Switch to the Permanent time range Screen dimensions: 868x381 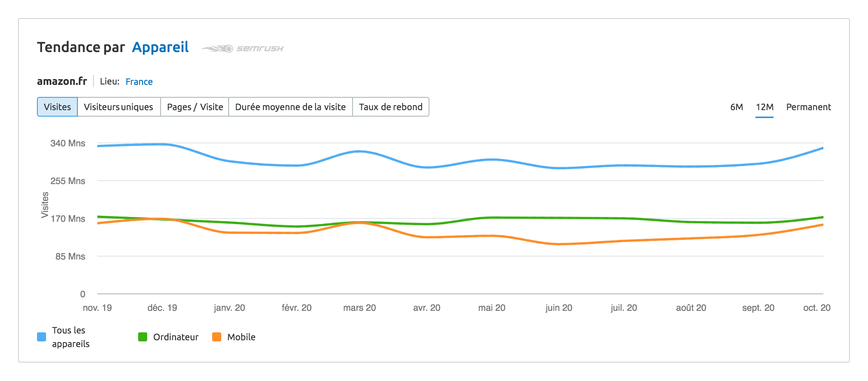[x=808, y=107]
